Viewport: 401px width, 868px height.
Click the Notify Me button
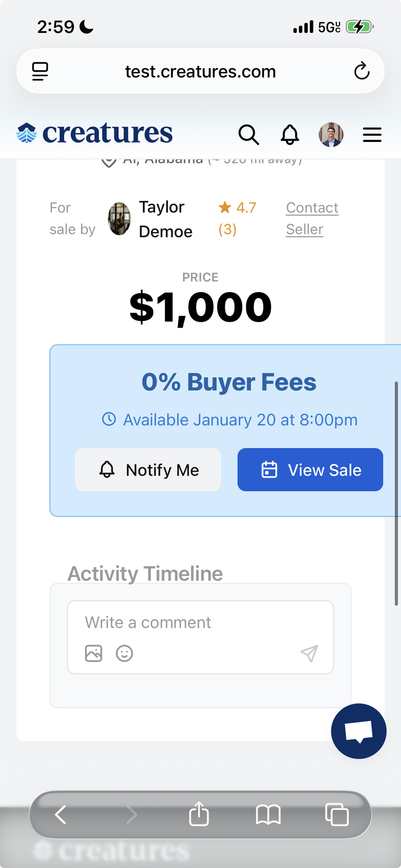click(148, 470)
